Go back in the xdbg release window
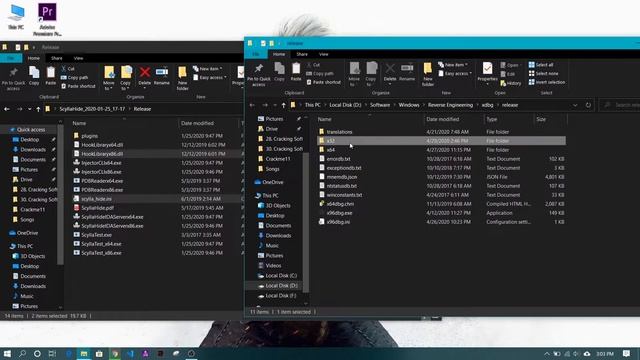 point(252,105)
